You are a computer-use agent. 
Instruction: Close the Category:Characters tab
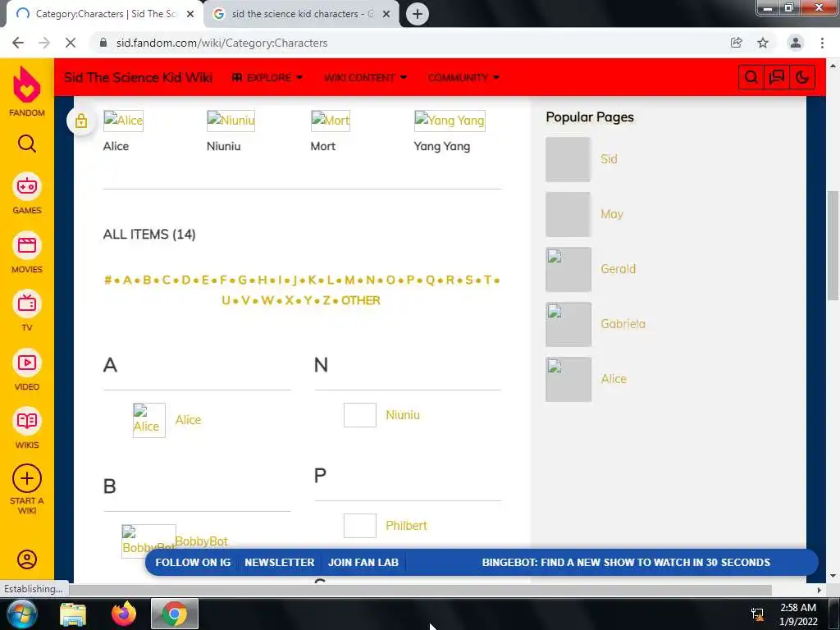point(190,14)
